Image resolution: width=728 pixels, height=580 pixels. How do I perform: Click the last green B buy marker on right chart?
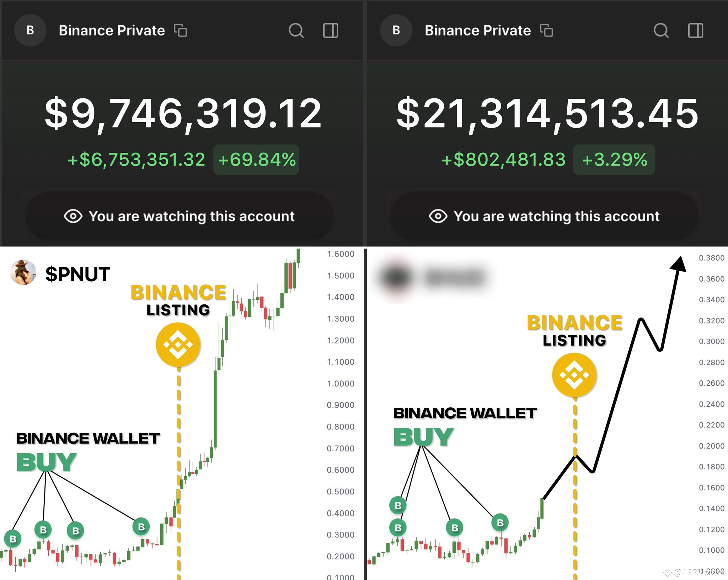pyautogui.click(x=500, y=522)
